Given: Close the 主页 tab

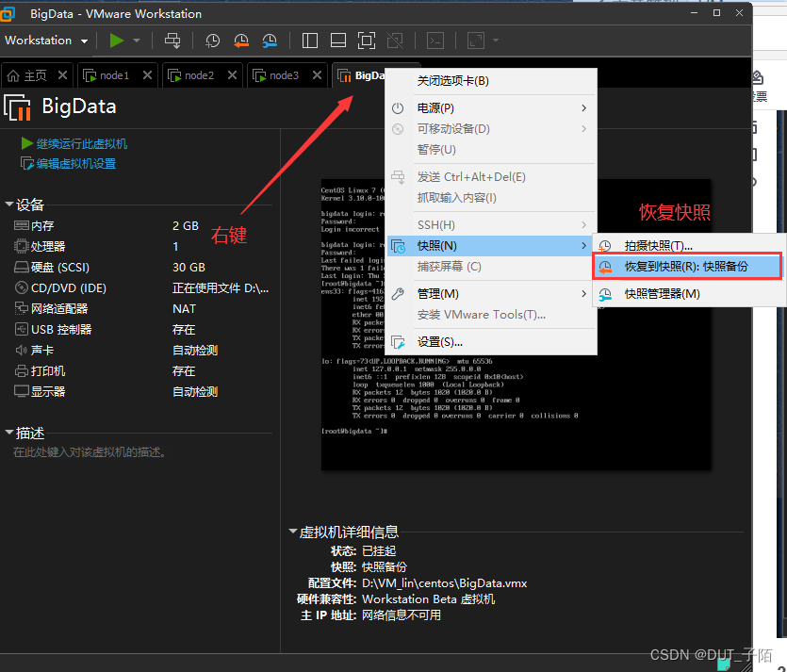Looking at the screenshot, I should (x=62, y=75).
